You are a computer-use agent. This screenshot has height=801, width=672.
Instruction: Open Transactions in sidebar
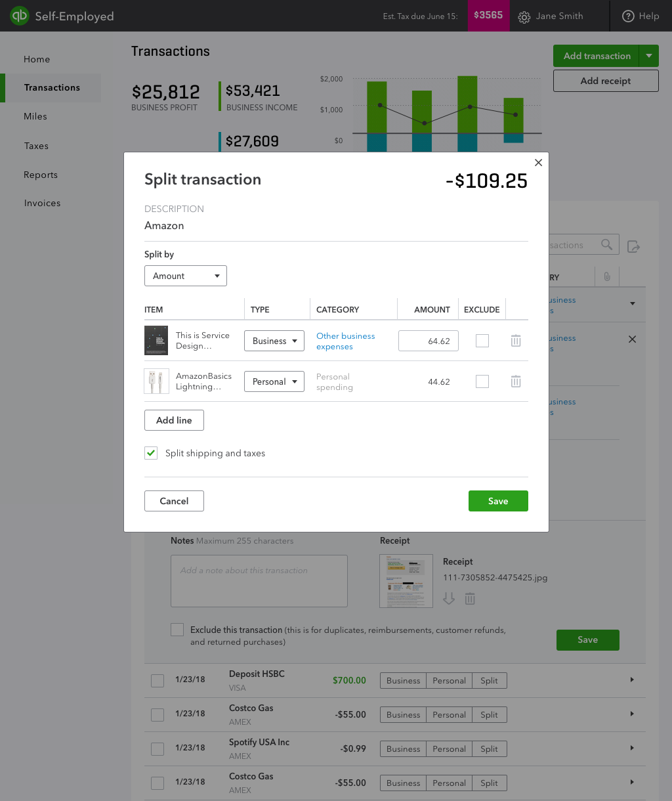tap(52, 87)
